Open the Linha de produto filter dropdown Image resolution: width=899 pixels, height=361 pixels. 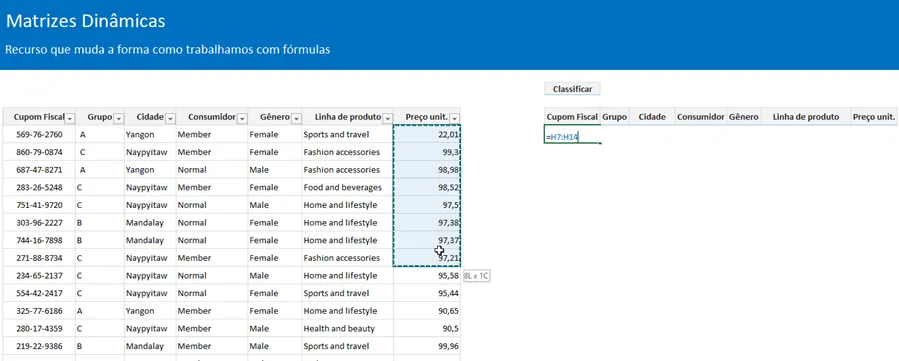tap(388, 119)
